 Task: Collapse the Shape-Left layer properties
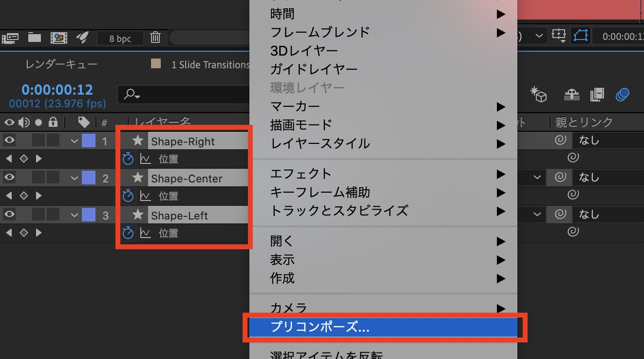pyautogui.click(x=74, y=215)
